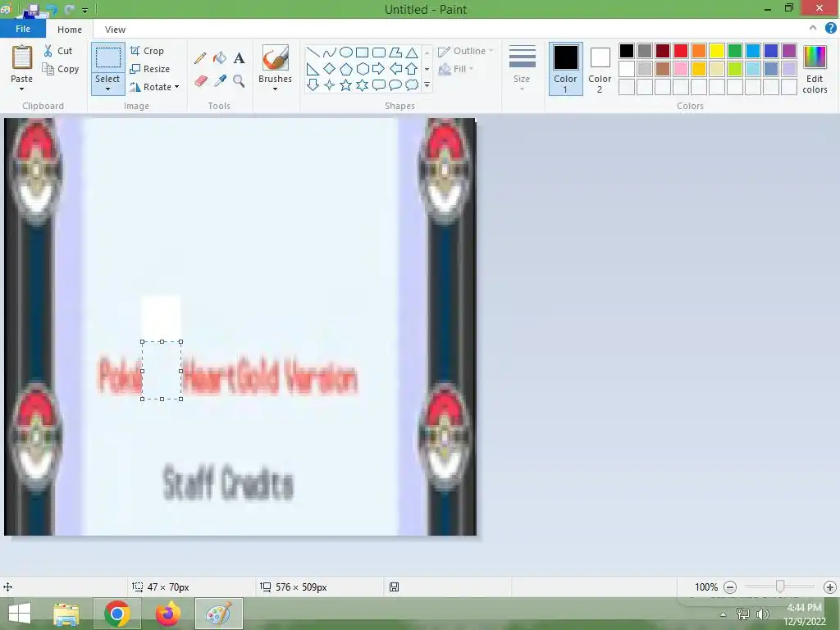Collapse the ribbon with the chevron
This screenshot has height=630, width=840.
coord(813,28)
